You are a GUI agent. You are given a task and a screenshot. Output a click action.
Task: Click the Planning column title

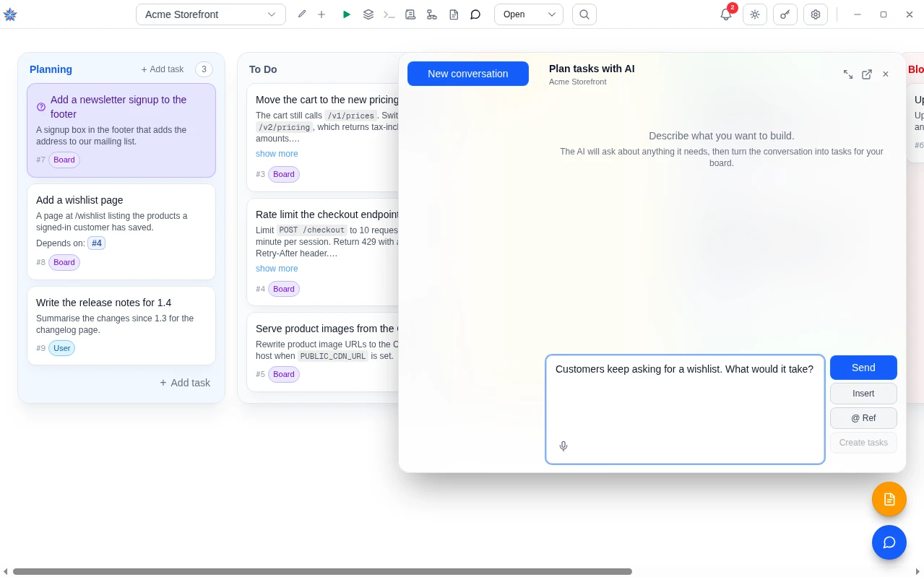coord(51,69)
